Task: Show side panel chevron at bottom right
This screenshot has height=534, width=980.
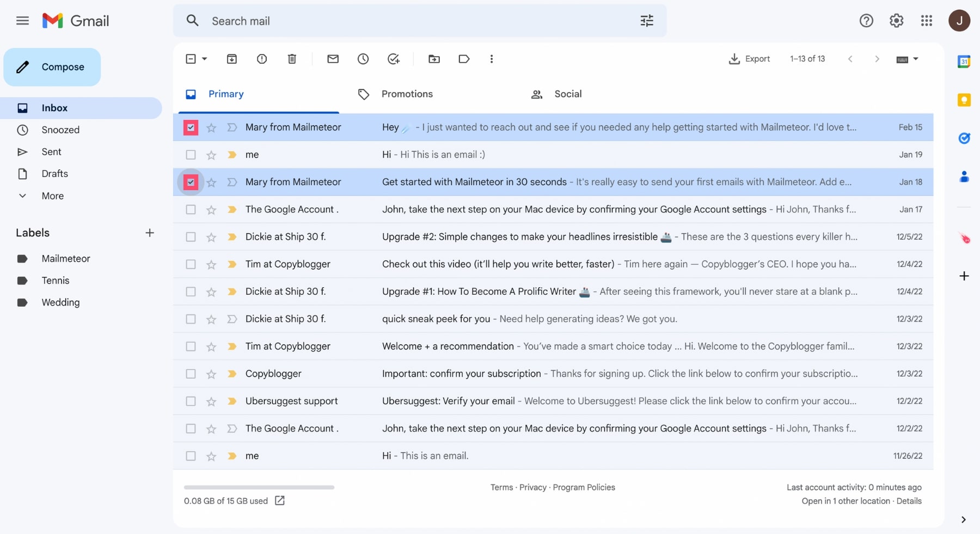Action: [x=964, y=519]
